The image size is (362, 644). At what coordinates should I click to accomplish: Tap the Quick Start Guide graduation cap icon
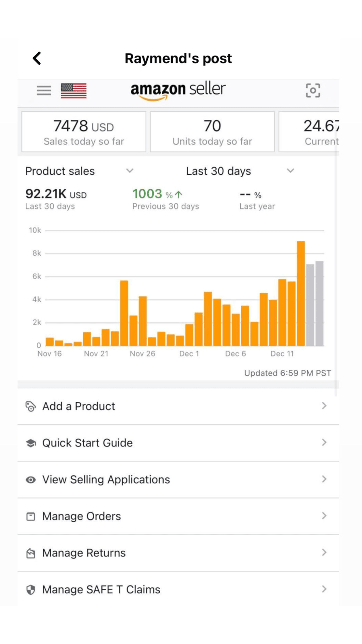tap(30, 443)
